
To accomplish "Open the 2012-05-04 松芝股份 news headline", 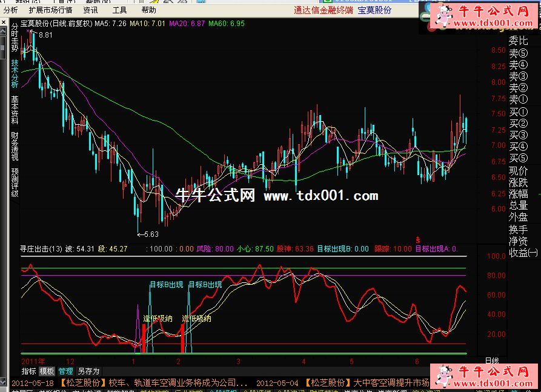I will coord(343,383).
